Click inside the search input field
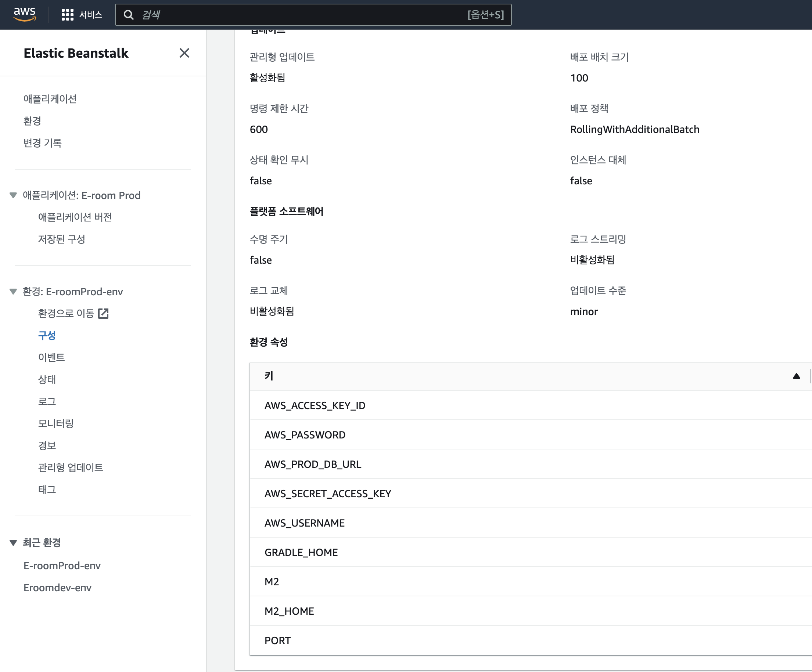Viewport: 812px width, 672px height. coord(271,15)
